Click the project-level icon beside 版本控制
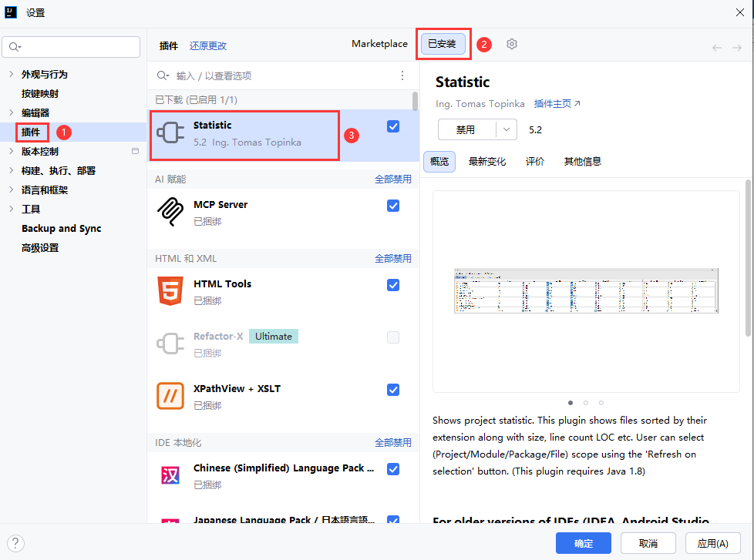754x560 pixels. [x=135, y=151]
